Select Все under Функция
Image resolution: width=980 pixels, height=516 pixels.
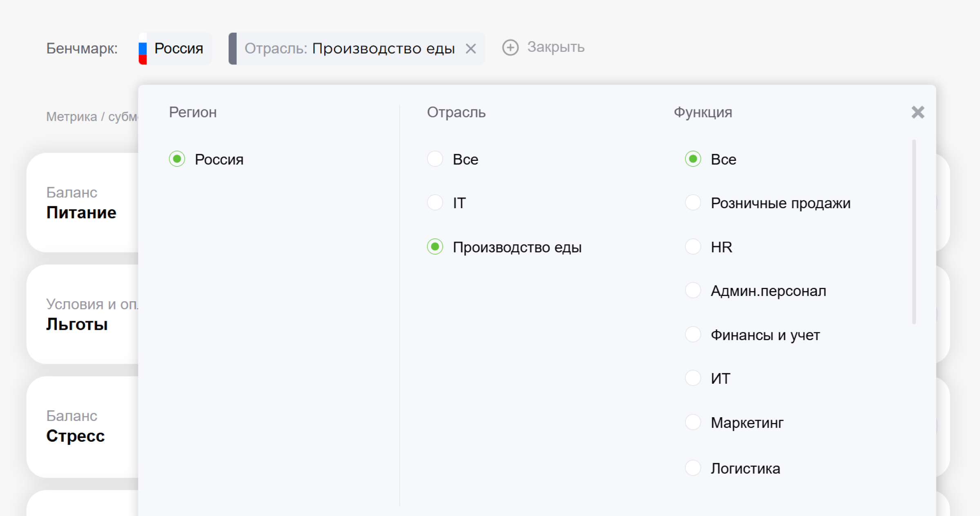click(693, 159)
